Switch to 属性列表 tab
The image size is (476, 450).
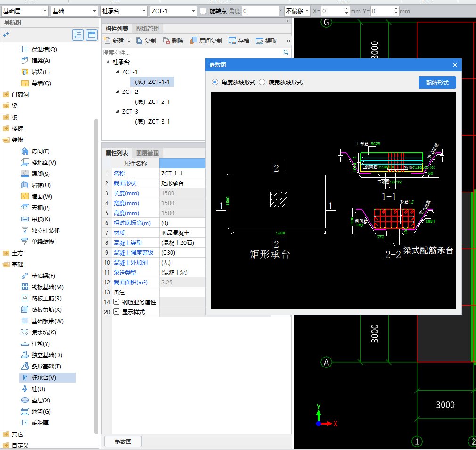click(x=117, y=153)
